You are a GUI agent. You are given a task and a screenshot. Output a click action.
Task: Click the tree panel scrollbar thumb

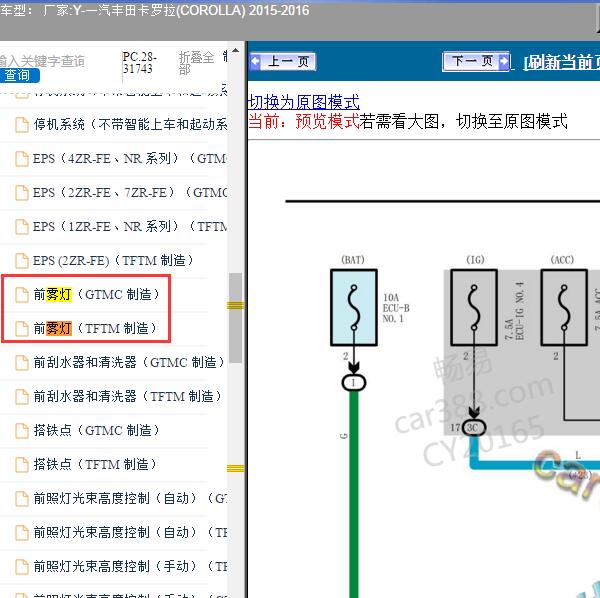235,318
